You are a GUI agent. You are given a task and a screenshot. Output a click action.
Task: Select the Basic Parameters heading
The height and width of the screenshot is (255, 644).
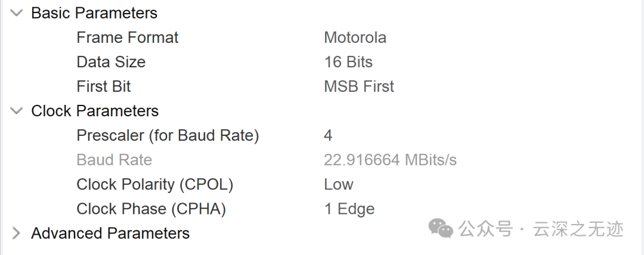94,13
